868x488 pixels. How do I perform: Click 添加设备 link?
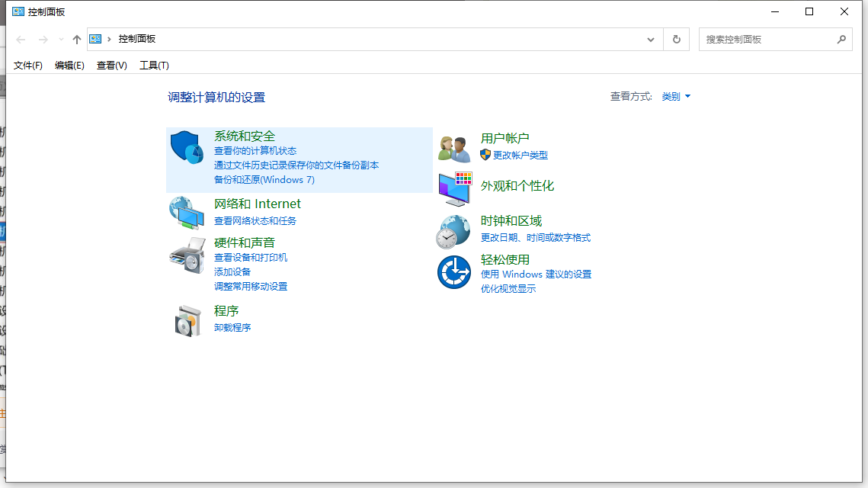tap(232, 272)
